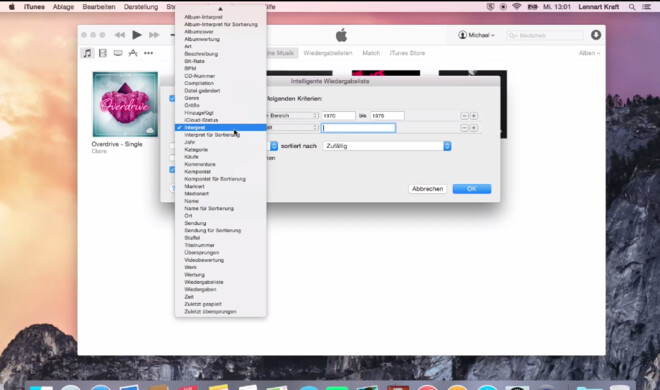Switch to the iTunes Store tab
Viewport: 660px width, 390px height.
[x=407, y=53]
